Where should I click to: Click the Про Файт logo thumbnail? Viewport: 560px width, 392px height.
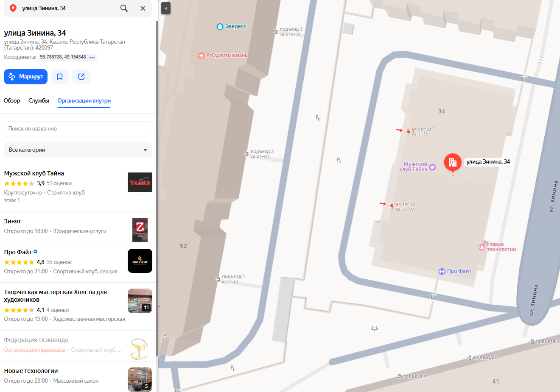click(140, 261)
